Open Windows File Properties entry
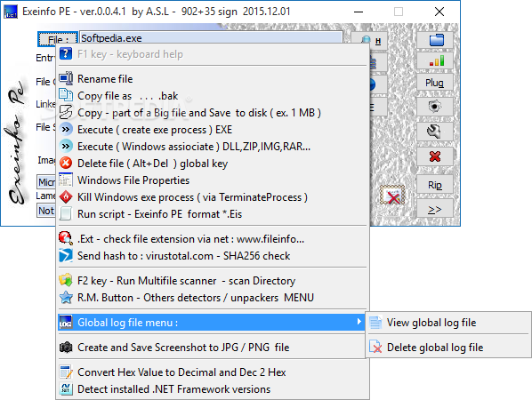Viewport: 532px width, 400px height. click(213, 180)
